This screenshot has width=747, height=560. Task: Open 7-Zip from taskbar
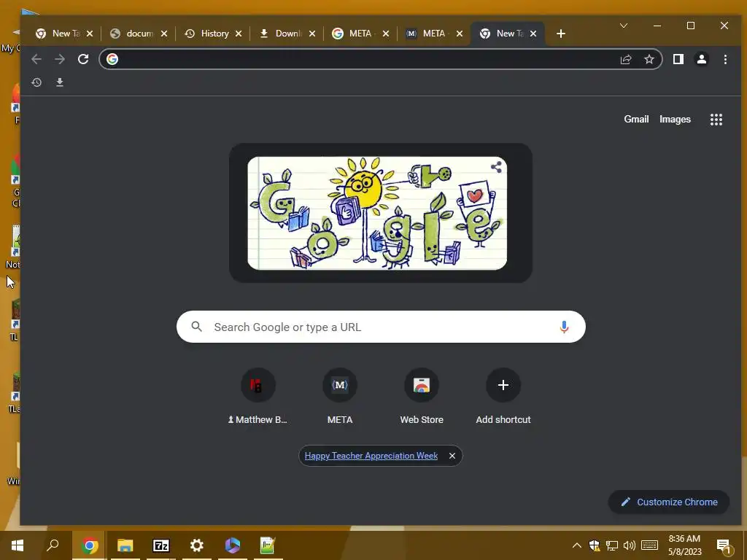coord(160,545)
